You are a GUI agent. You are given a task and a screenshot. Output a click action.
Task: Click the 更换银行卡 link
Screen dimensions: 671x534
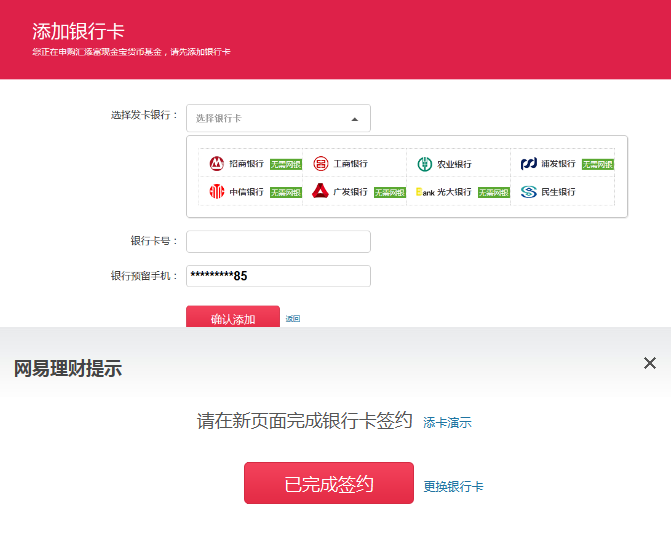(x=453, y=487)
